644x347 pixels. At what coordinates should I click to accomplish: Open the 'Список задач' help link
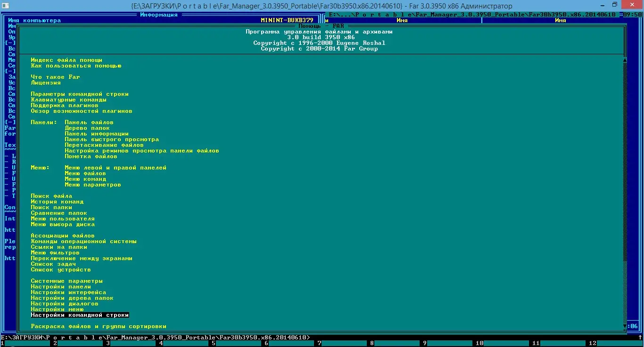click(x=53, y=264)
